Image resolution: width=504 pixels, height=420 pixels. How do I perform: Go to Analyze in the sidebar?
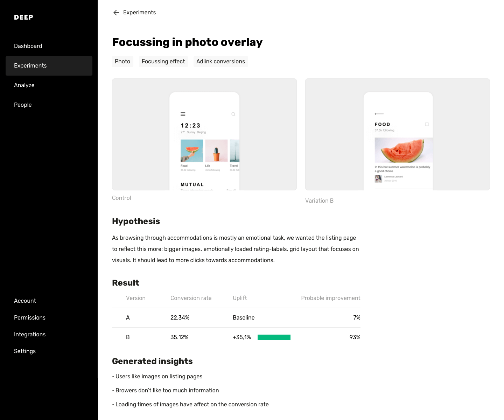pyautogui.click(x=24, y=85)
